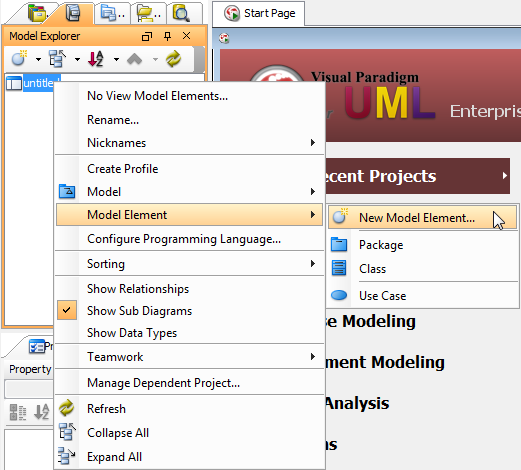
Task: Choose Refresh from the context menu
Action: pos(190,409)
